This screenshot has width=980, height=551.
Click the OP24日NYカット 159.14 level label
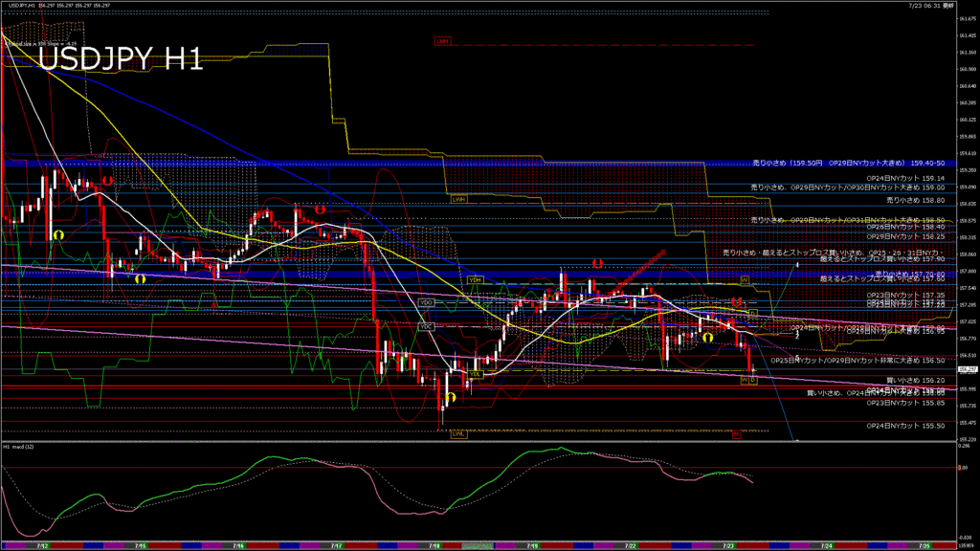[905, 178]
